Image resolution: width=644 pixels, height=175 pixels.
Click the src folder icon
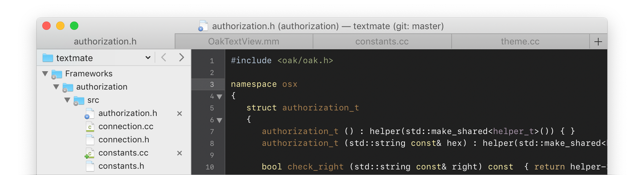coord(79,100)
